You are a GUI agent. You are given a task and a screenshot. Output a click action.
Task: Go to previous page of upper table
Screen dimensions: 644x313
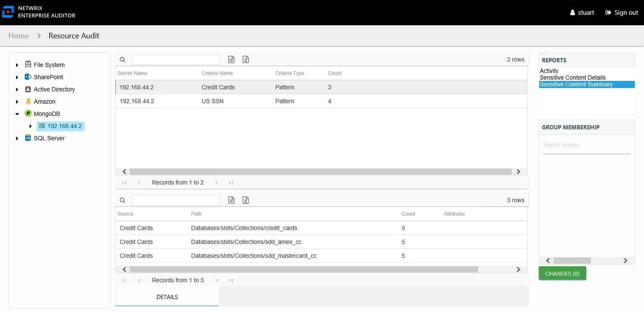coord(139,182)
